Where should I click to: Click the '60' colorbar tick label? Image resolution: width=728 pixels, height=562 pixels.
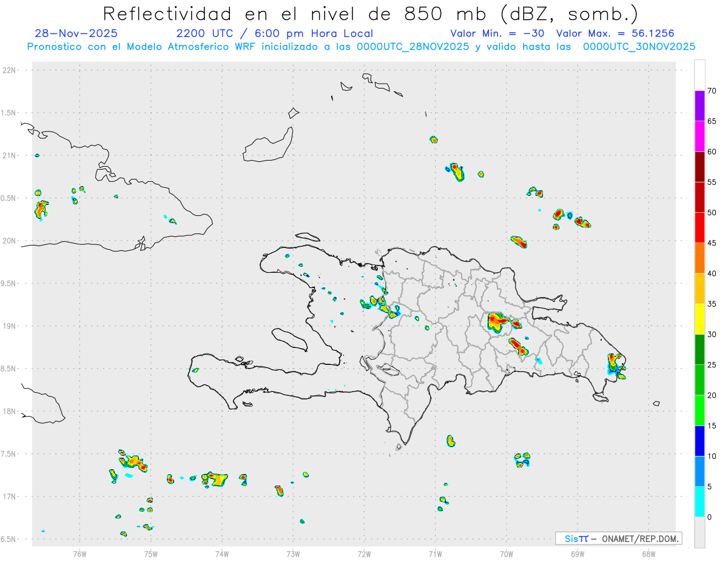click(712, 152)
